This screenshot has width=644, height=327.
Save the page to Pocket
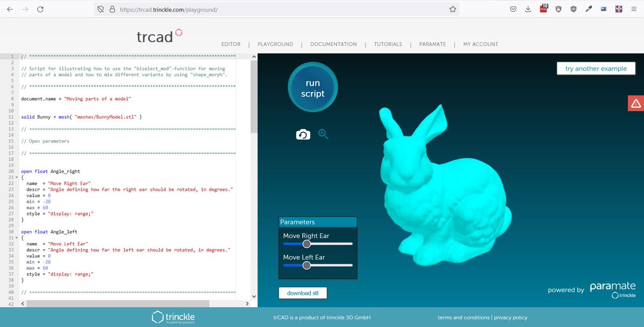click(513, 9)
